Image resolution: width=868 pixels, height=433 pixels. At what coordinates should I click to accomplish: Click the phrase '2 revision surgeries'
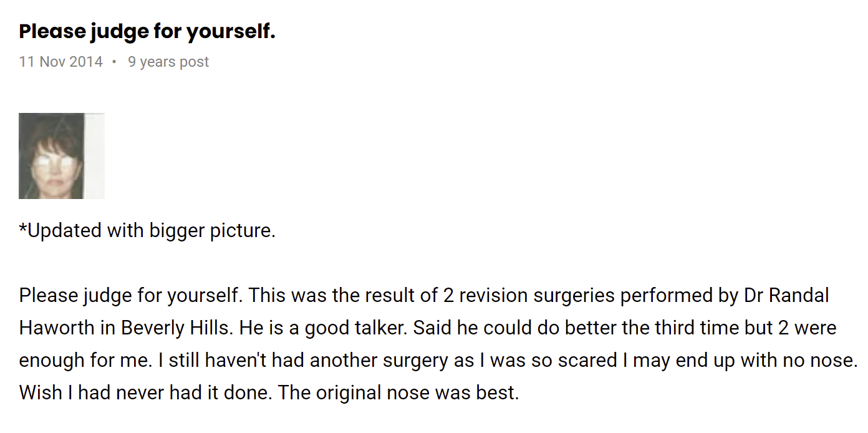529,295
